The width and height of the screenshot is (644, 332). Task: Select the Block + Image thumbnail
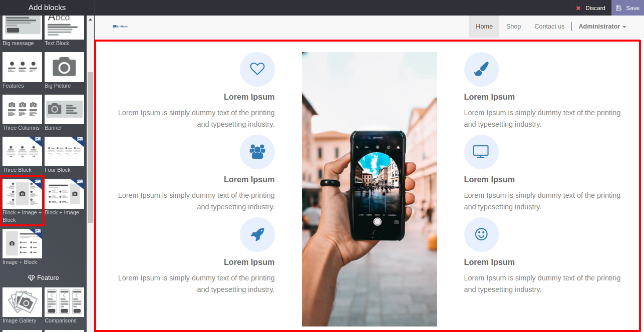tap(64, 194)
